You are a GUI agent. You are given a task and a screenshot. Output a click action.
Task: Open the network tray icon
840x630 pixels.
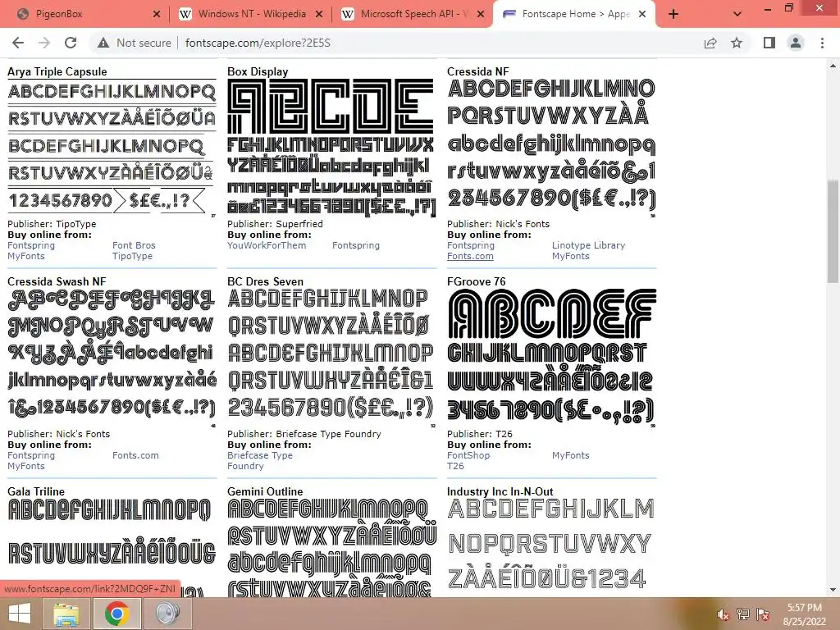[x=742, y=614]
